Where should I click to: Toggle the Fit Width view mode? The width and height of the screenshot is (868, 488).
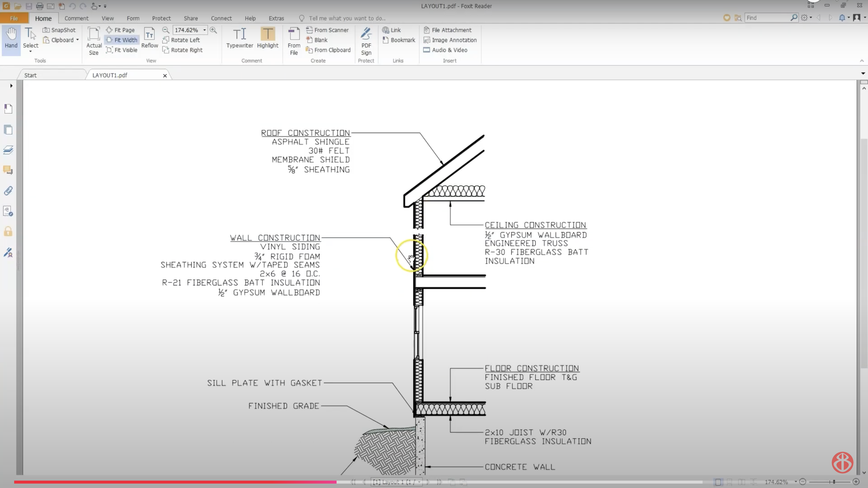122,40
